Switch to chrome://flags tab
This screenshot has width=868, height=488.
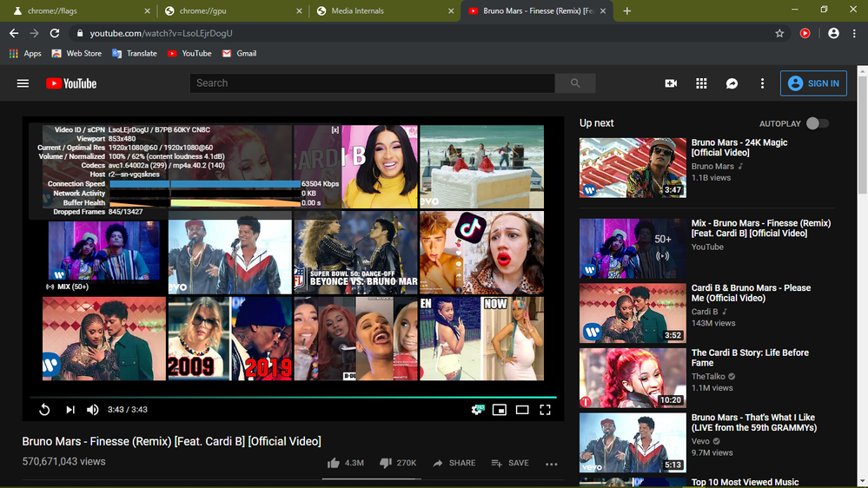click(80, 11)
